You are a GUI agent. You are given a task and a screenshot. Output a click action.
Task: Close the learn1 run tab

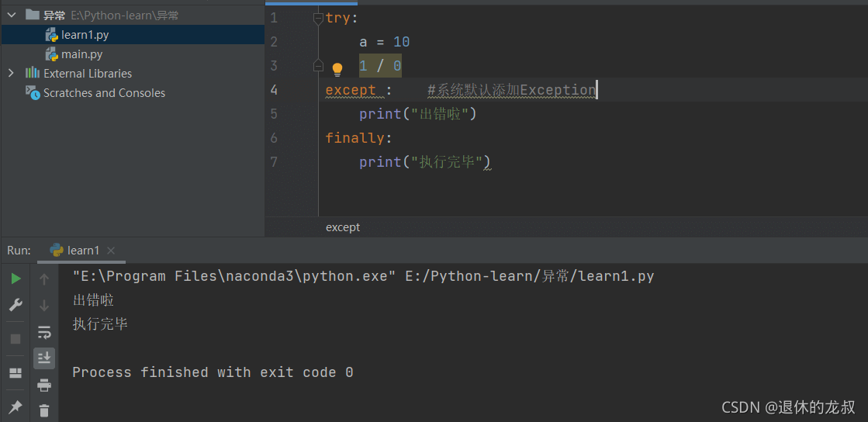(111, 251)
